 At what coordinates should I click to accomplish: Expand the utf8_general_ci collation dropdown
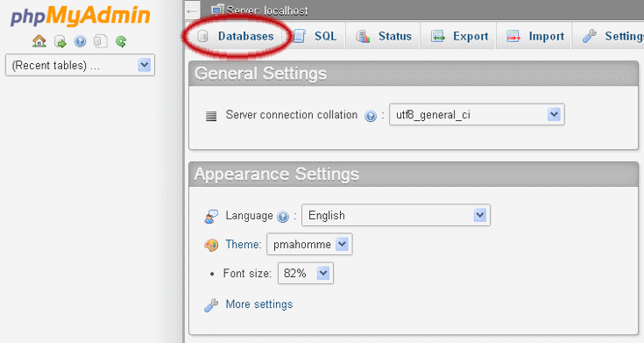coord(477,114)
